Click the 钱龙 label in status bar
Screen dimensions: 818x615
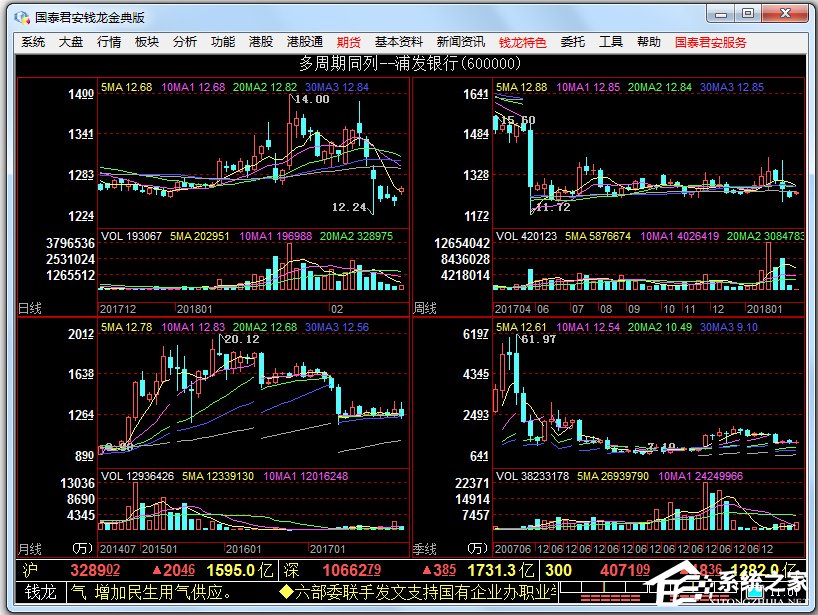(x=41, y=592)
